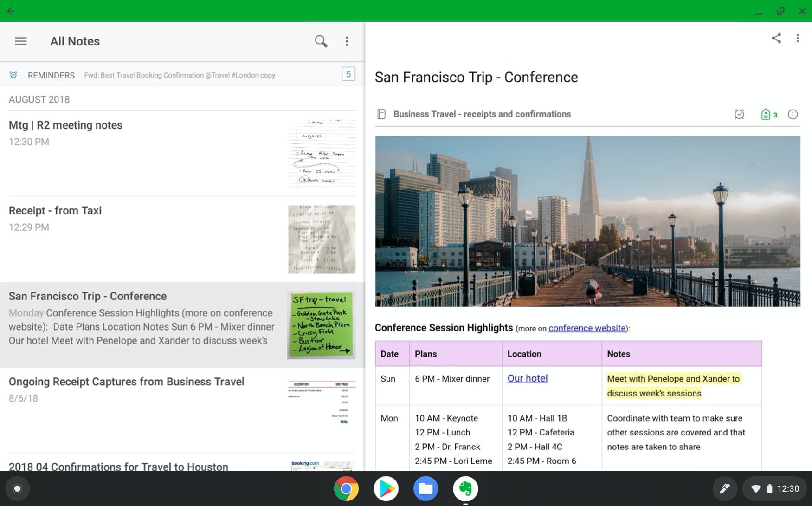The image size is (812, 506).
Task: Click the search magnifier in All Notes
Action: pos(321,41)
